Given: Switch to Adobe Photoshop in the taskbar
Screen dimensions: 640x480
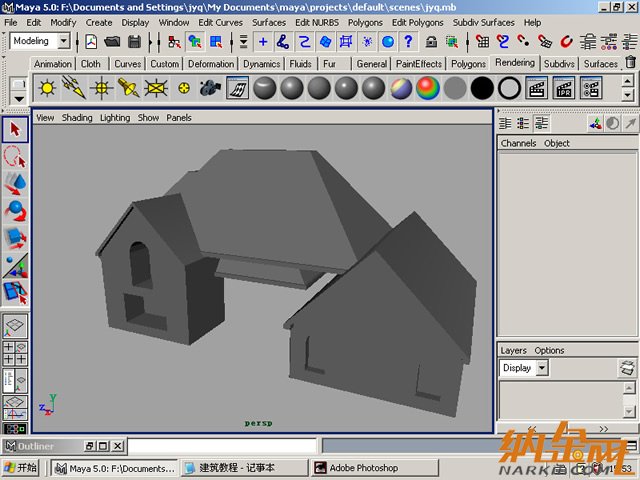Looking at the screenshot, I should coord(374,467).
